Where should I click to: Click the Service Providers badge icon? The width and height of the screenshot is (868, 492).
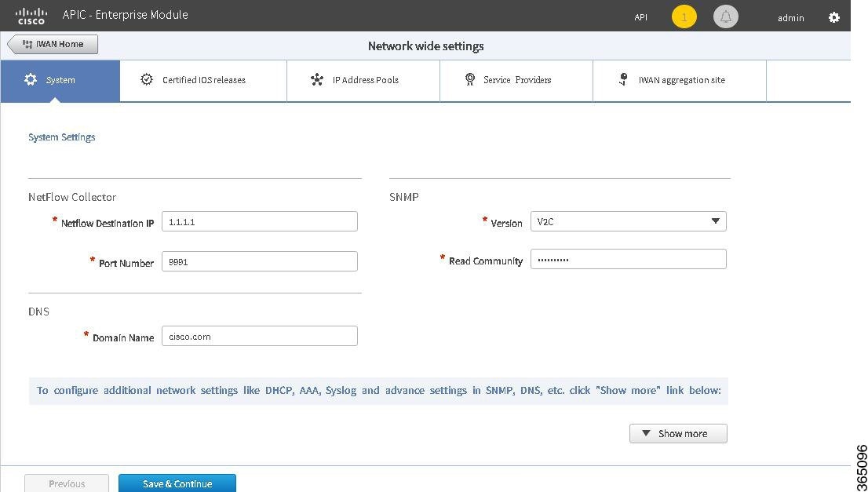tap(470, 80)
